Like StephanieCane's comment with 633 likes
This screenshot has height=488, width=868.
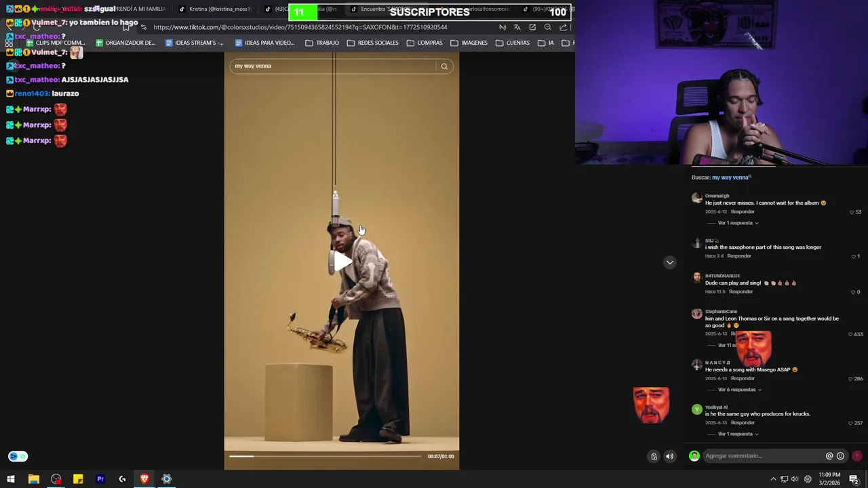tap(850, 334)
